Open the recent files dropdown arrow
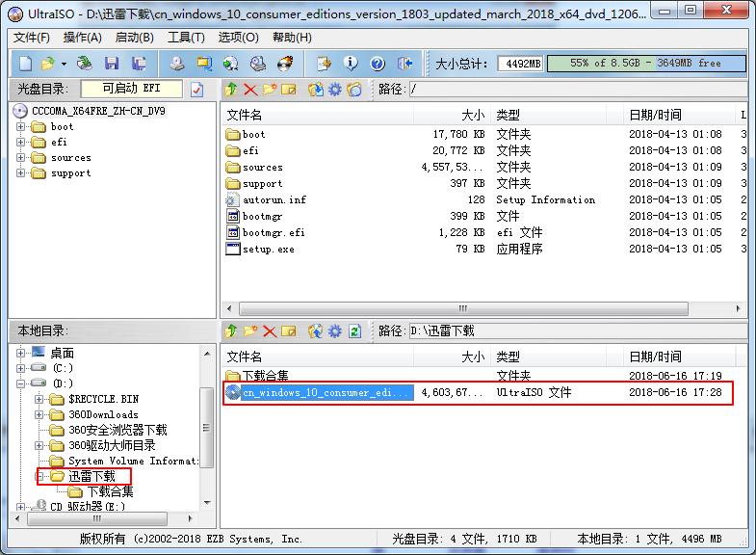 point(64,64)
